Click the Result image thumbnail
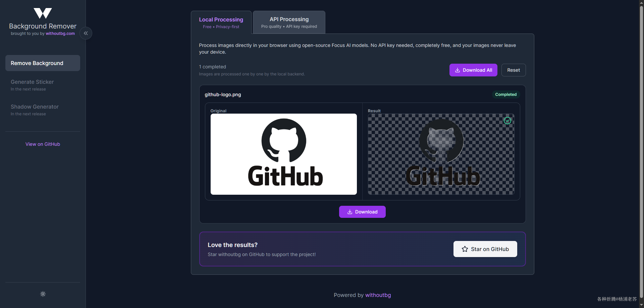Viewport: 644px width, 308px height. 441,154
